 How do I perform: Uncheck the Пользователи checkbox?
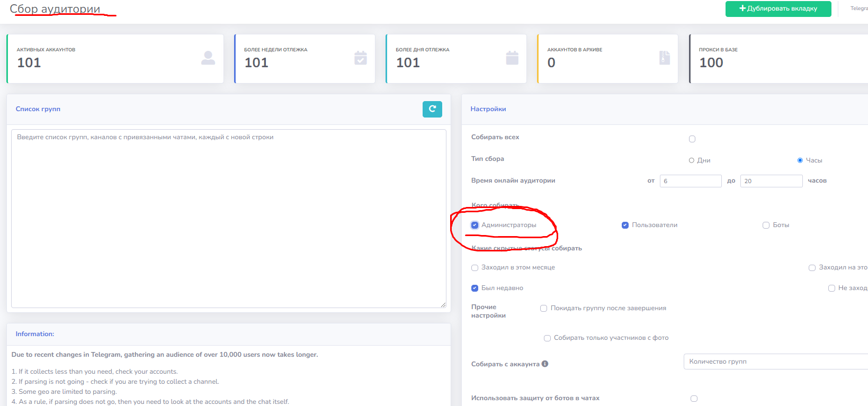coord(625,225)
